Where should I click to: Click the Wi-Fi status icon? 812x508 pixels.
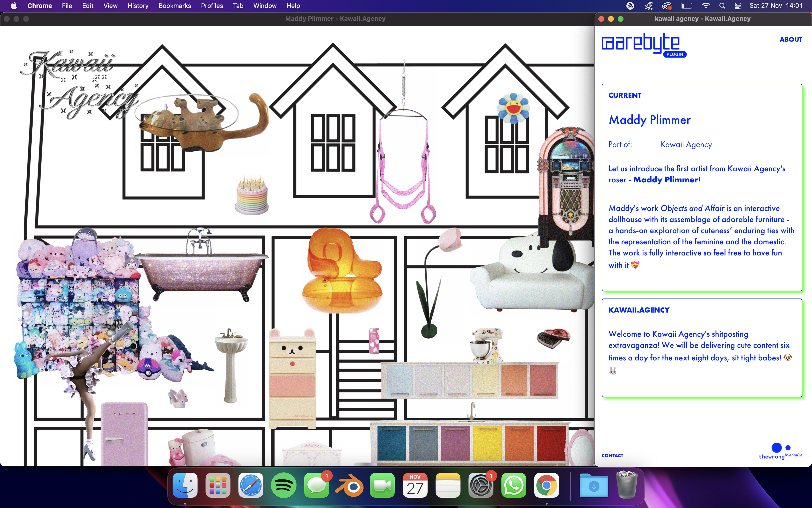pos(706,6)
